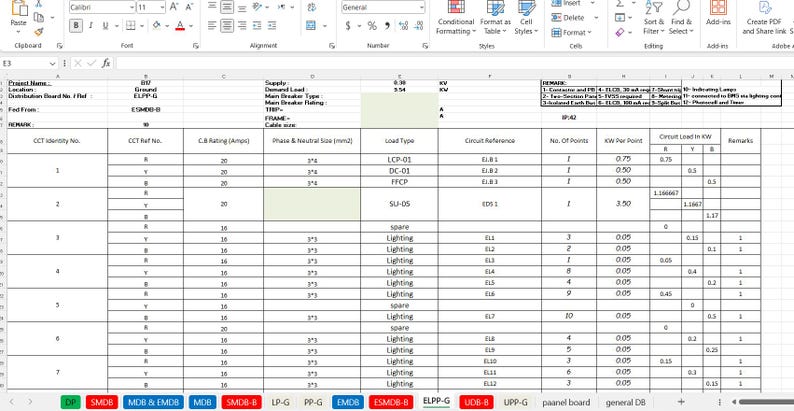The height and width of the screenshot is (411, 794).
Task: Toggle Wrap Text
Action: [311, 7]
